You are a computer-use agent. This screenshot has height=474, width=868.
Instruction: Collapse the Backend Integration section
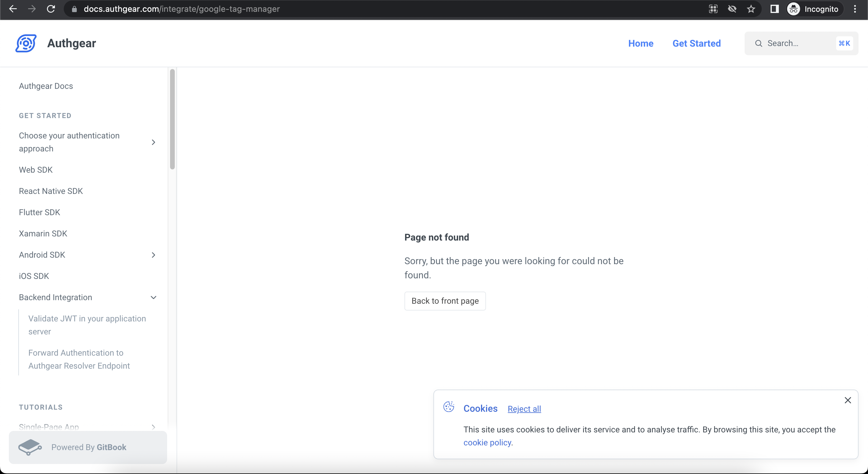point(154,298)
